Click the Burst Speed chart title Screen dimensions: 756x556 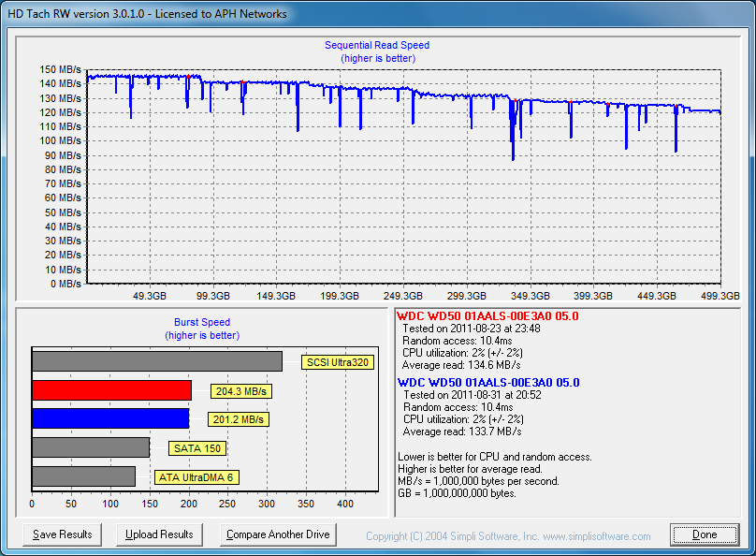202,323
